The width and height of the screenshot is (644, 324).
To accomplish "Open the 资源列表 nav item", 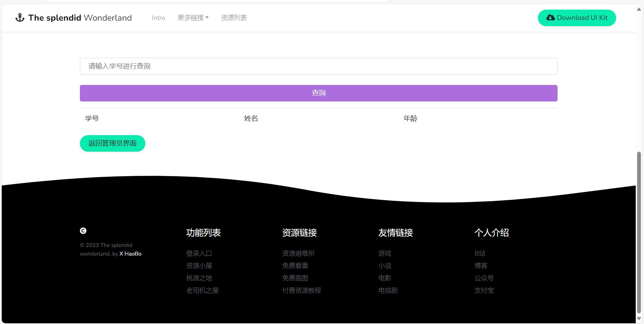I will point(234,18).
